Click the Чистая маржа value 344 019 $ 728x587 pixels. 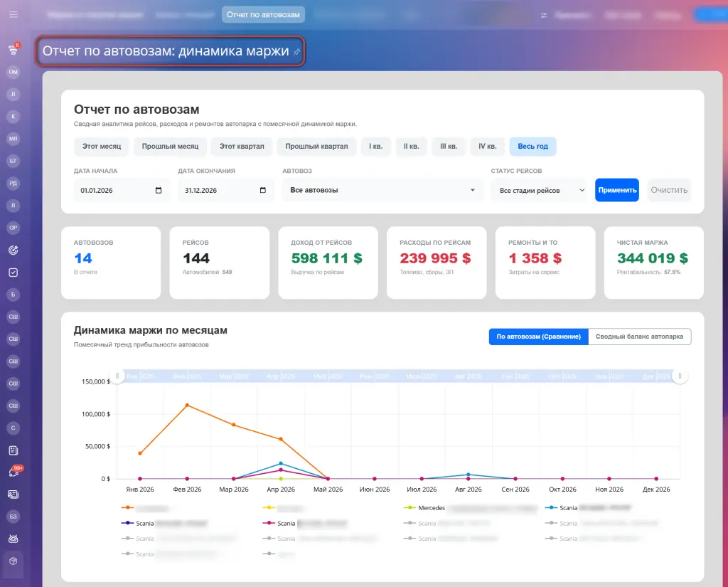coord(653,258)
